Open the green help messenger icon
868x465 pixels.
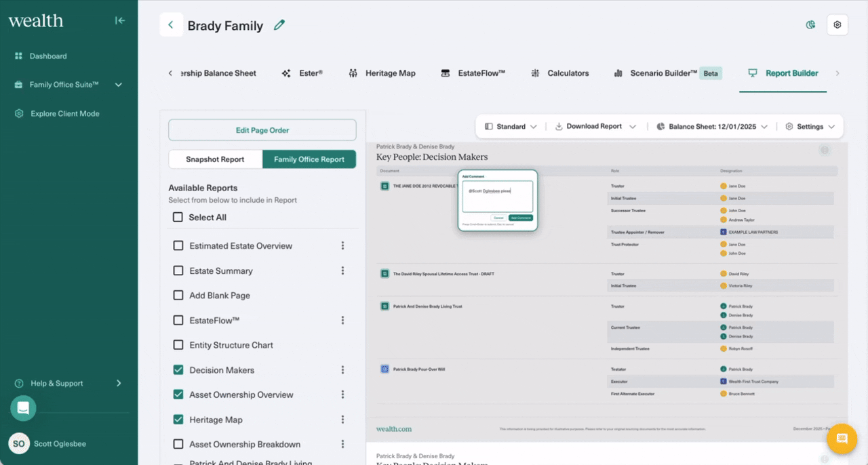click(x=23, y=408)
